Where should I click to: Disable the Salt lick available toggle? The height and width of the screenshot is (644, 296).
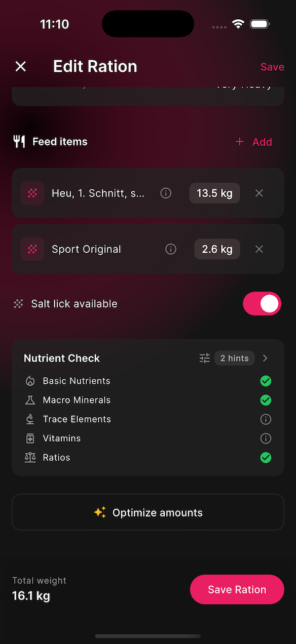coord(262,303)
